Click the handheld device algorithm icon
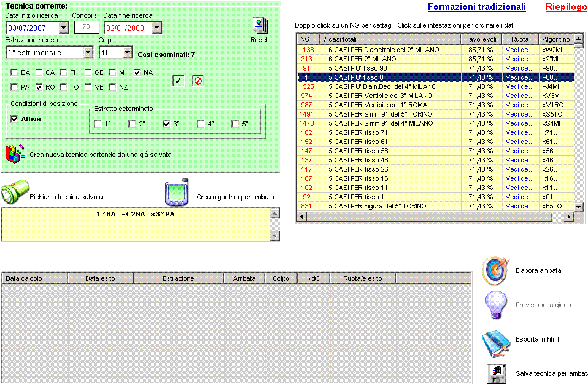This screenshot has height=390, width=588. point(177,192)
